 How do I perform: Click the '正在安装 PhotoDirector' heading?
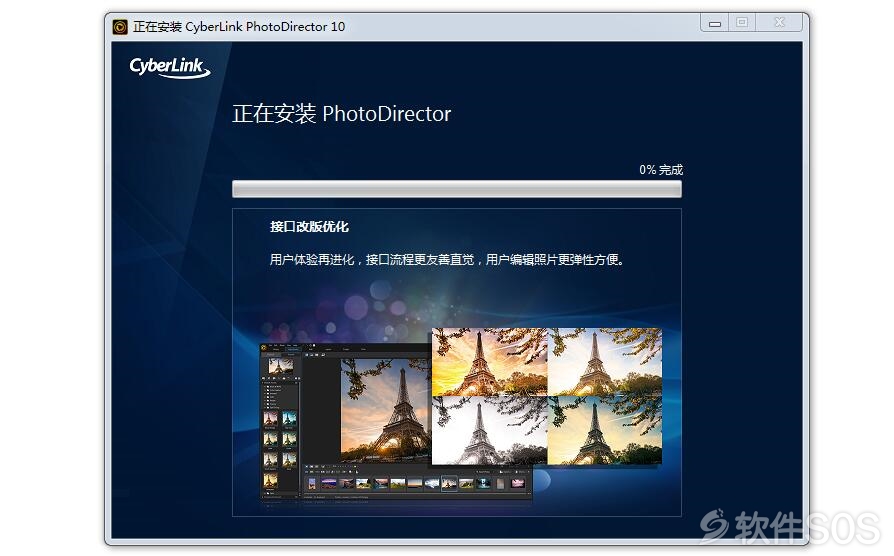pyautogui.click(x=342, y=113)
